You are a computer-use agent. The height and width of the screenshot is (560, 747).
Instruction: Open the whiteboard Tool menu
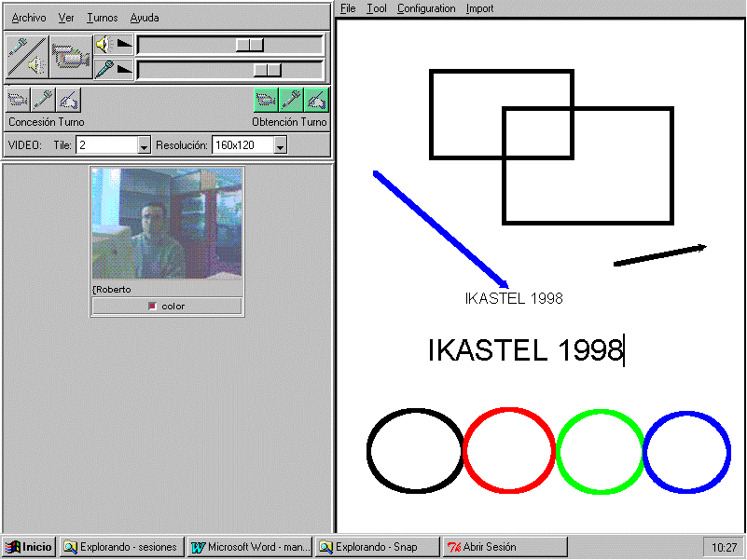pyautogui.click(x=377, y=8)
